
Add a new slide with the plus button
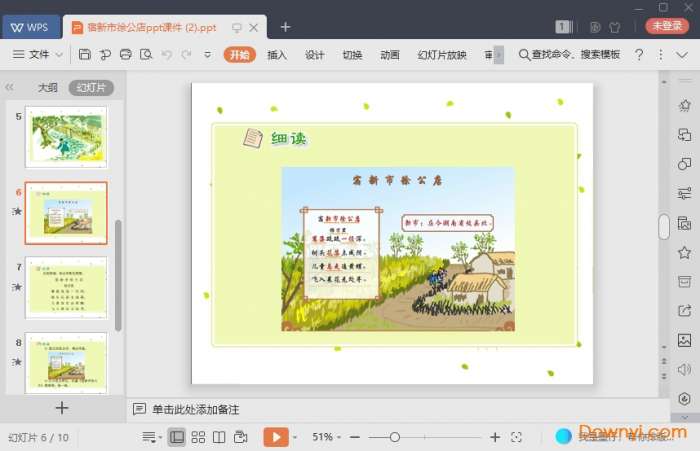click(x=62, y=408)
